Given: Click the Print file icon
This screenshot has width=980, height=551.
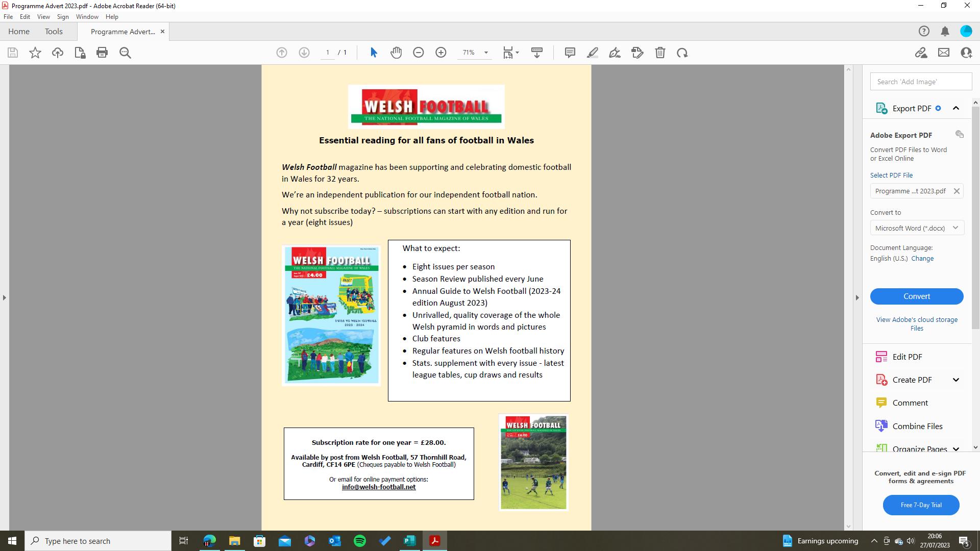Looking at the screenshot, I should (x=102, y=53).
